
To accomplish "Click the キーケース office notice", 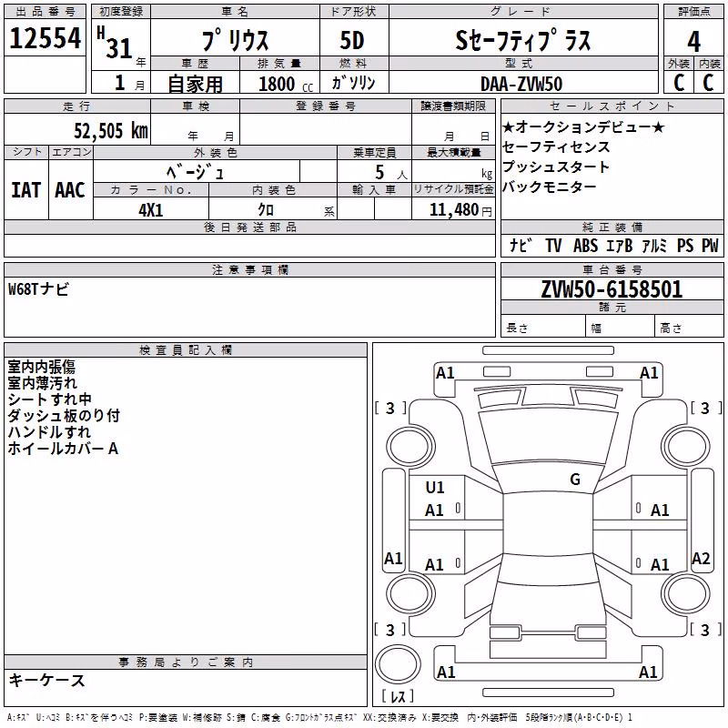I will pyautogui.click(x=47, y=680).
